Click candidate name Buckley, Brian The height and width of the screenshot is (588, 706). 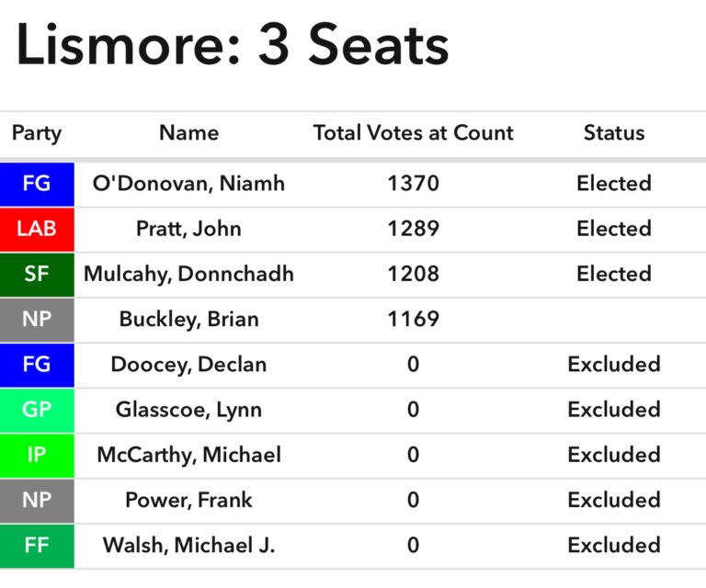coord(188,319)
